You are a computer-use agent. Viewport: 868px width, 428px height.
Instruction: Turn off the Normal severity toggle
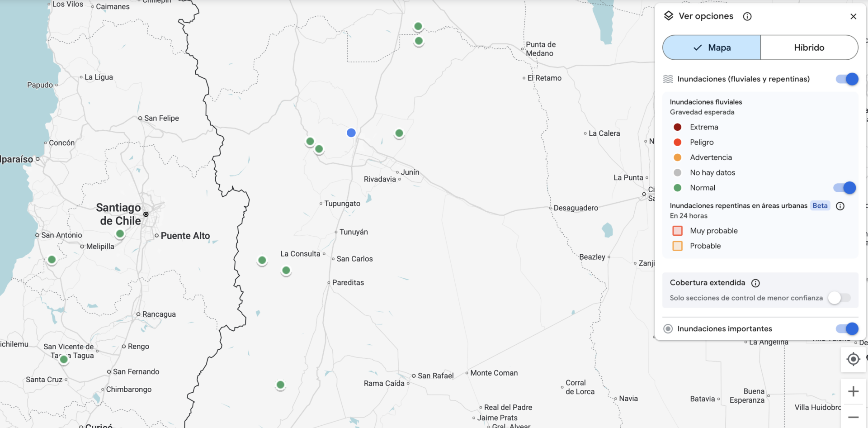(x=844, y=188)
